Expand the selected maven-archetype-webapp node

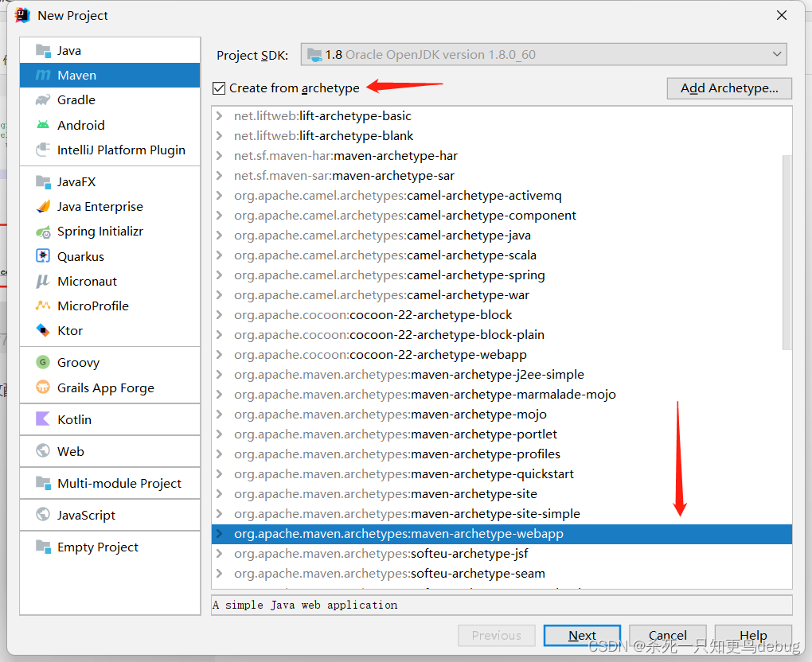click(x=220, y=534)
